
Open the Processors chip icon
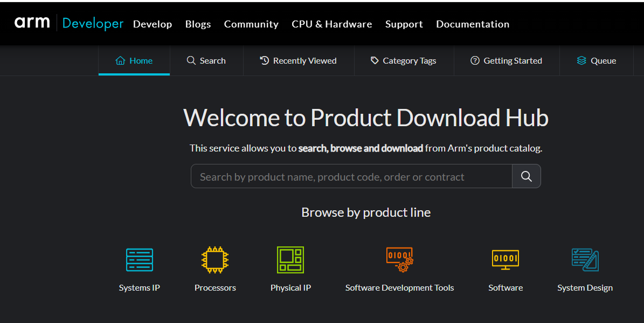215,260
